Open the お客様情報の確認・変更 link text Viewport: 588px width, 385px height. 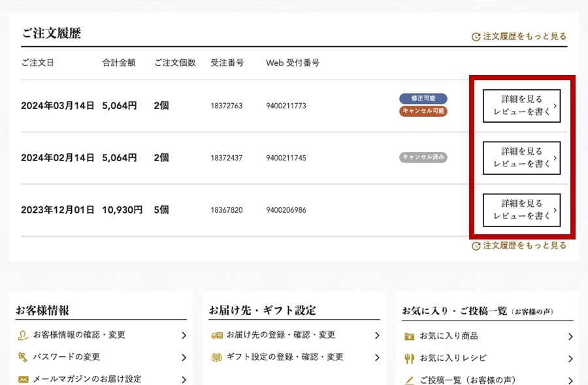click(79, 335)
